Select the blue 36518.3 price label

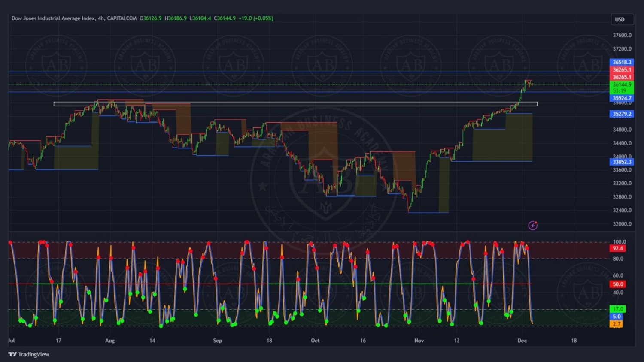(x=622, y=62)
